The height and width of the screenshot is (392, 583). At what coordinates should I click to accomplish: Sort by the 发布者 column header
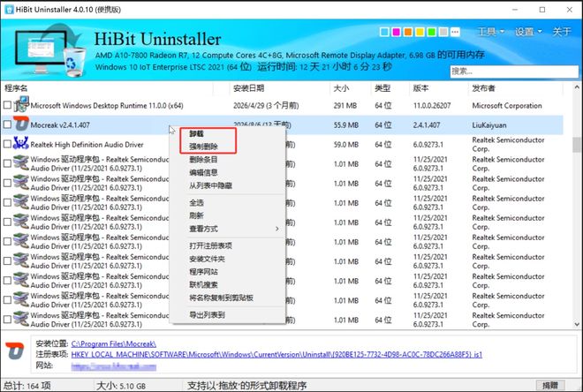(483, 88)
